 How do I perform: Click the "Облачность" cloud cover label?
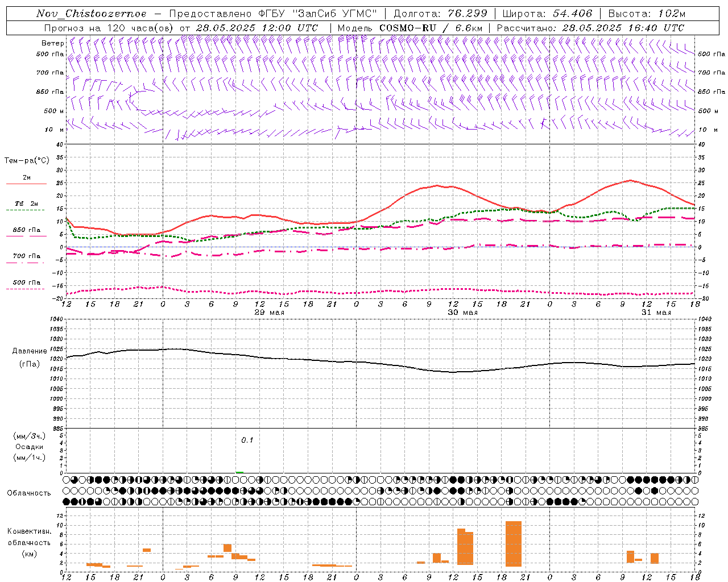[29, 493]
